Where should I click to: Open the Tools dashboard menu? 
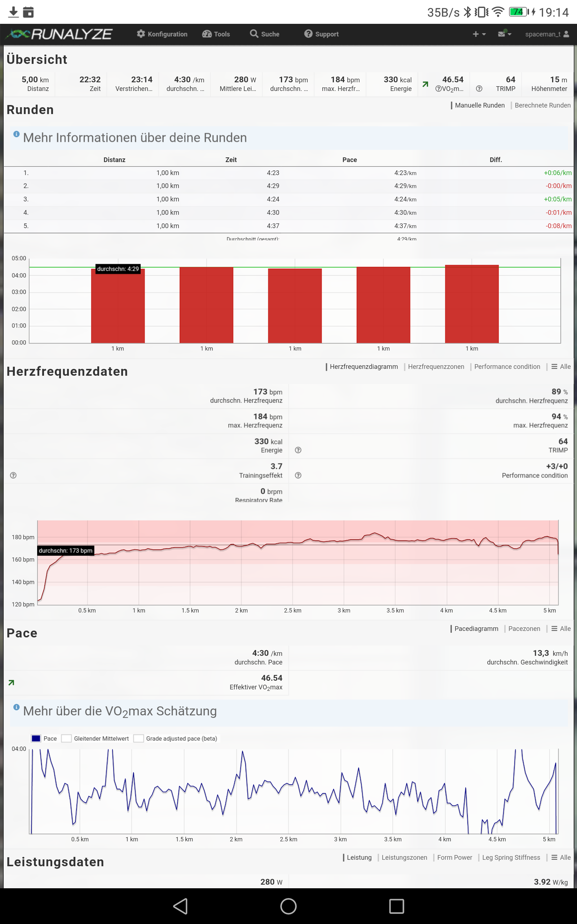[x=207, y=34]
